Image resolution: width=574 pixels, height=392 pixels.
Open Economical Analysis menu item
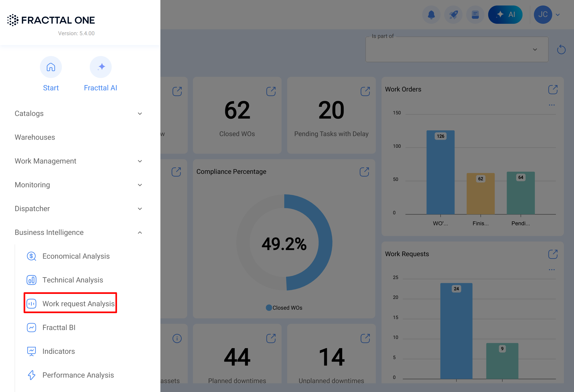click(76, 256)
